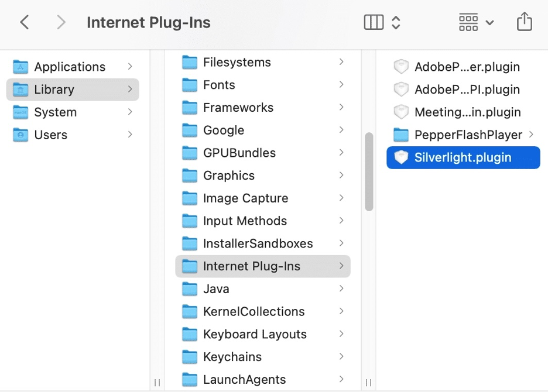Image resolution: width=548 pixels, height=392 pixels.
Task: Go back with the left arrow button
Action: tap(25, 22)
